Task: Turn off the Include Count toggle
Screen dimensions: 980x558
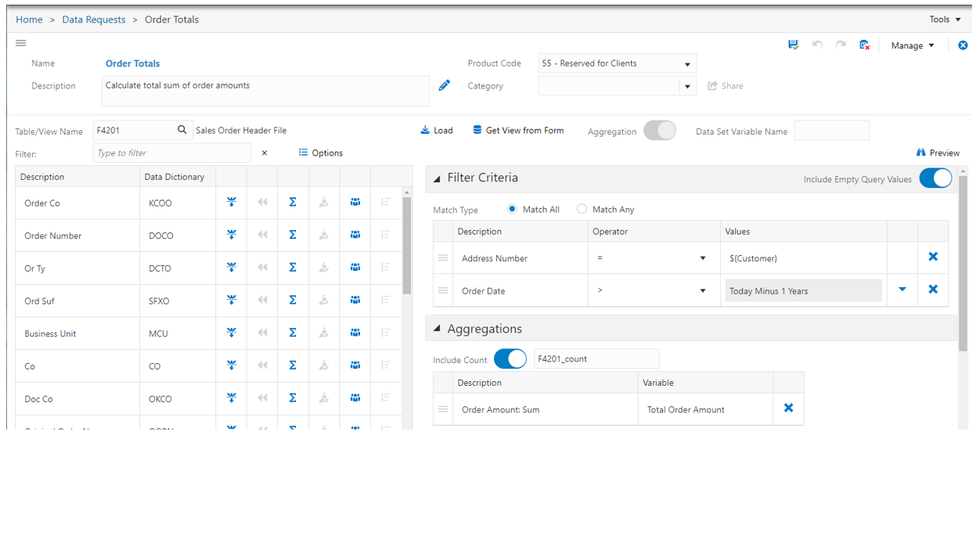Action: click(x=510, y=358)
